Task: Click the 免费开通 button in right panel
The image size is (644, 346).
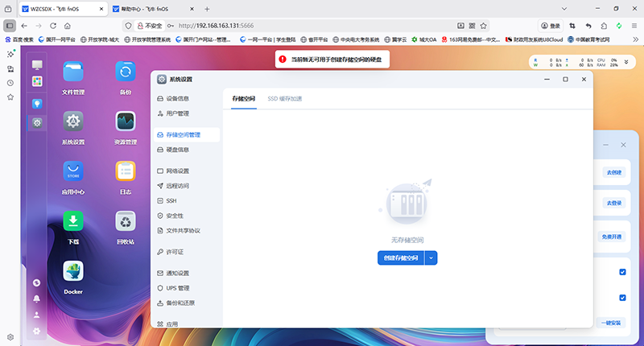Action: click(x=612, y=237)
